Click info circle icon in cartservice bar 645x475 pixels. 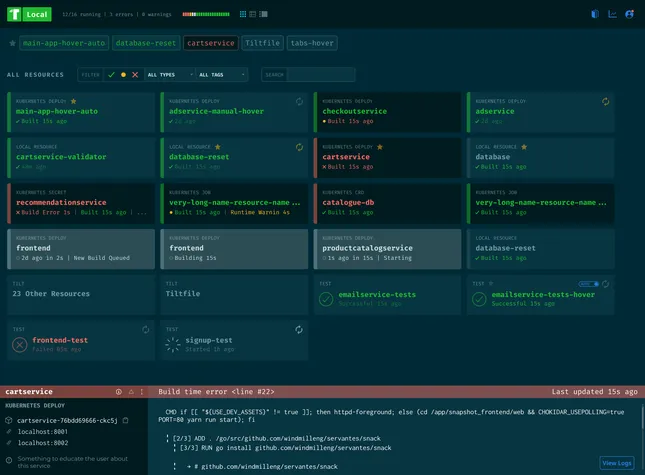(118, 392)
